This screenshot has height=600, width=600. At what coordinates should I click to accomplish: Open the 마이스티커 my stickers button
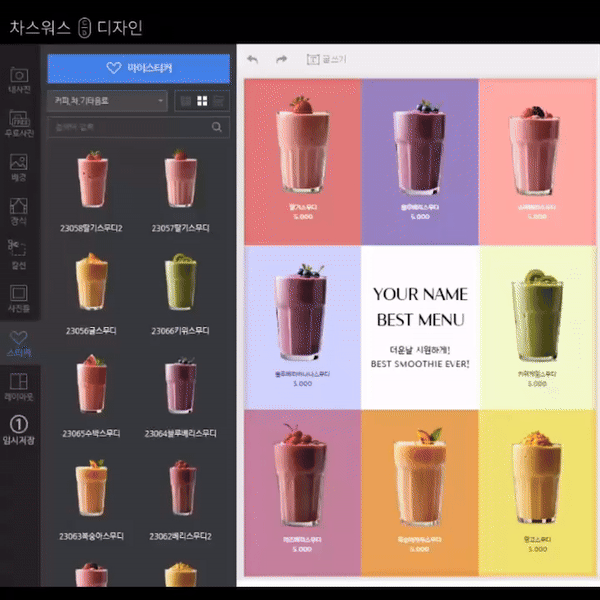pos(139,68)
